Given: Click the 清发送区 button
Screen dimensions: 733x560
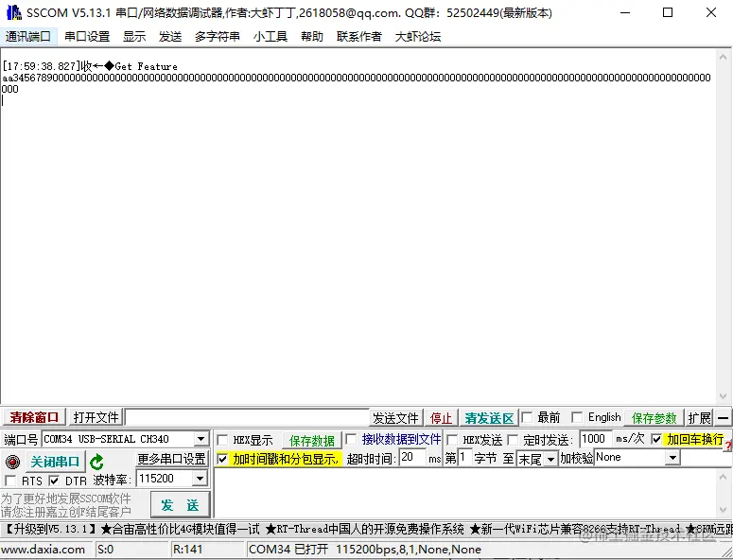Looking at the screenshot, I should click(x=489, y=418).
